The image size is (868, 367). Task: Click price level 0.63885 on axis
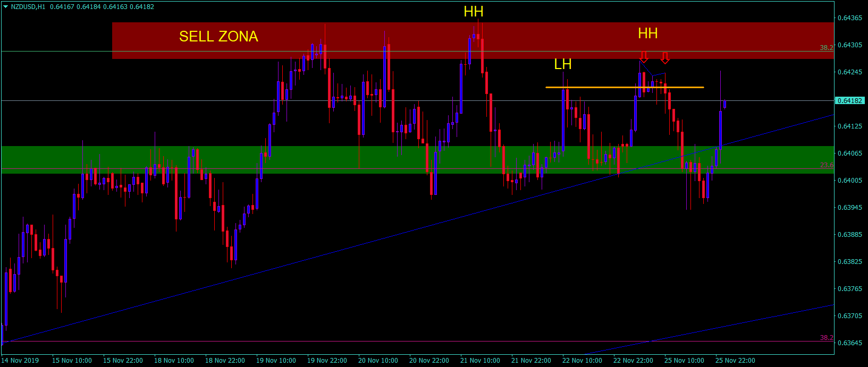[850, 235]
